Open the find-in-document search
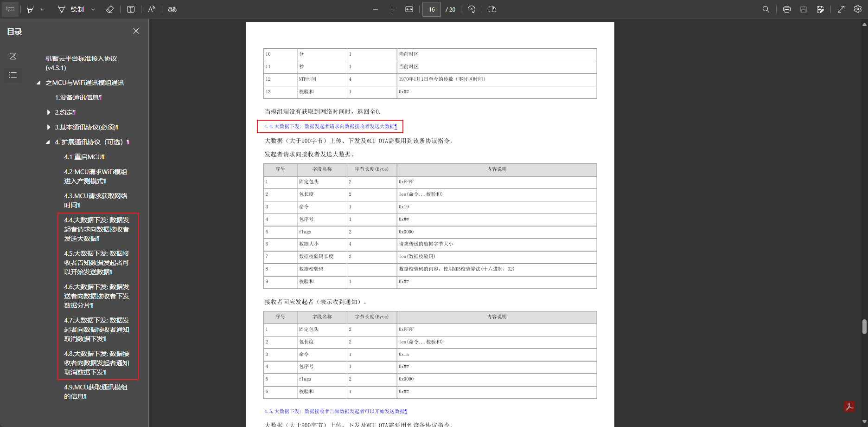 point(766,9)
